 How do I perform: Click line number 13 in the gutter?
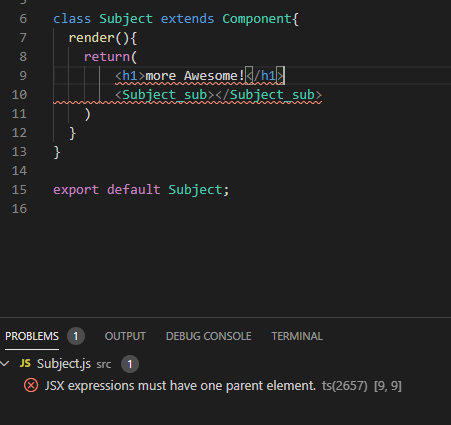19,152
